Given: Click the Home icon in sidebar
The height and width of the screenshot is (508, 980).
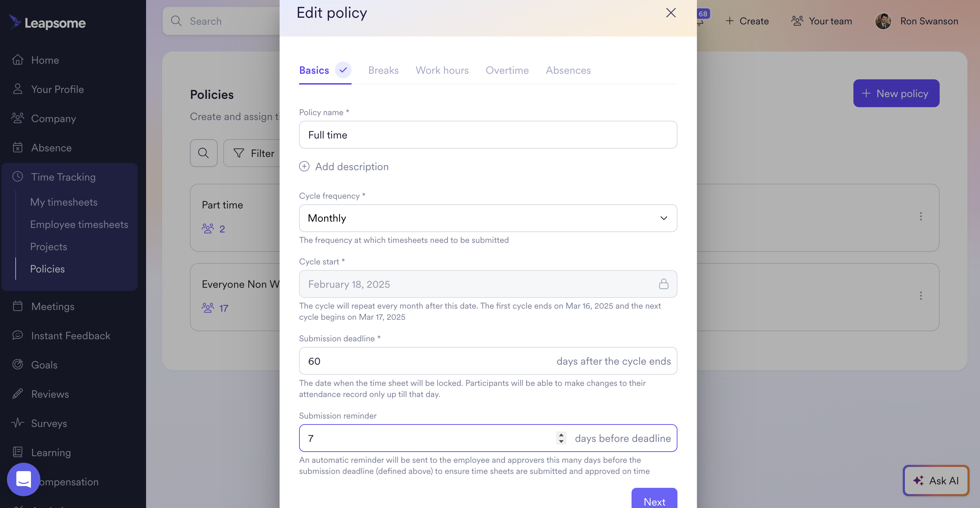Looking at the screenshot, I should [x=18, y=60].
